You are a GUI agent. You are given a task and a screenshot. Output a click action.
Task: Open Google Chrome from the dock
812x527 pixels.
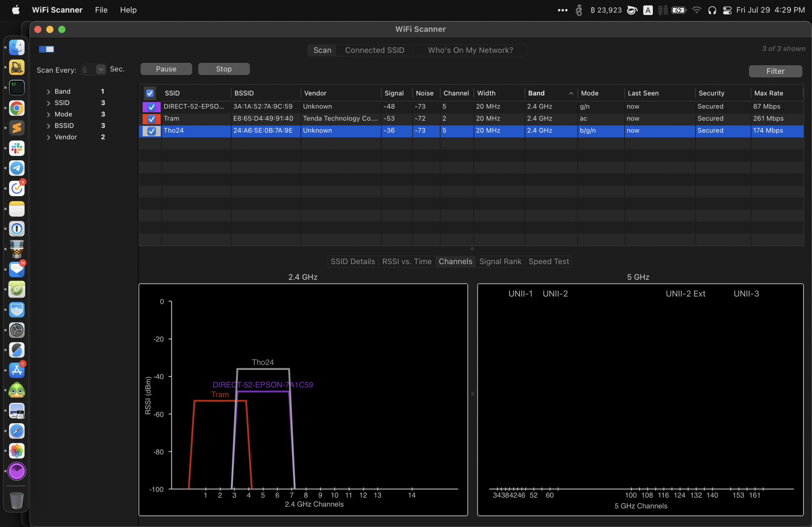click(17, 108)
